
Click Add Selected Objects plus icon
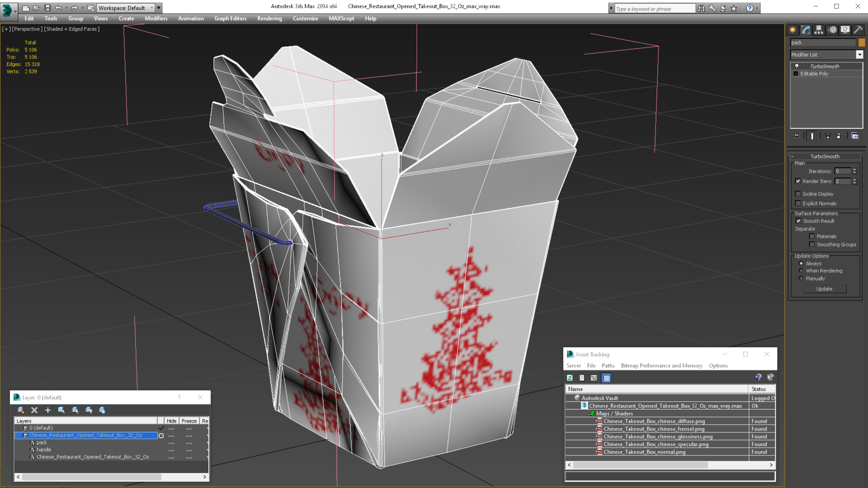[x=48, y=410]
